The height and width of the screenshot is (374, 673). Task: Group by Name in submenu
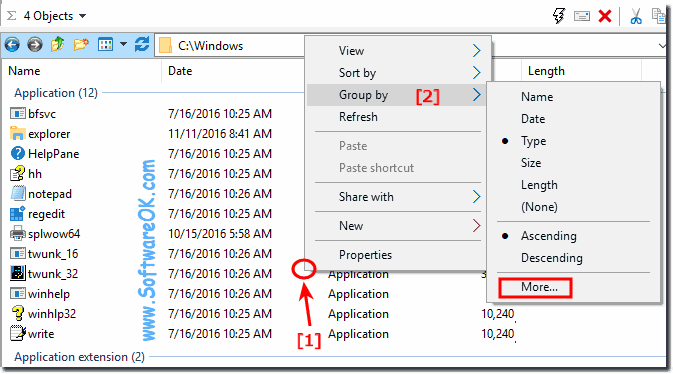click(x=573, y=97)
